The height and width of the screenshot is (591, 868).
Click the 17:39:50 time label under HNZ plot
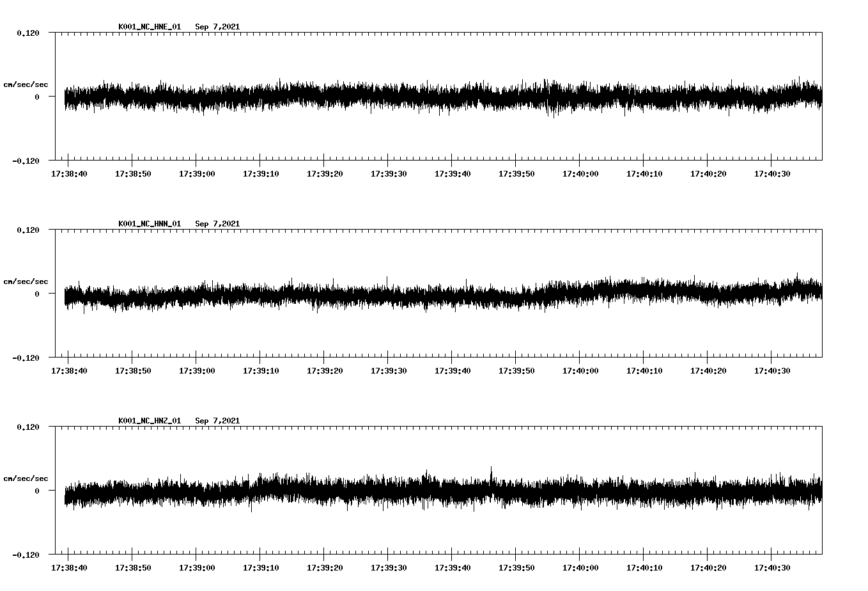516,568
